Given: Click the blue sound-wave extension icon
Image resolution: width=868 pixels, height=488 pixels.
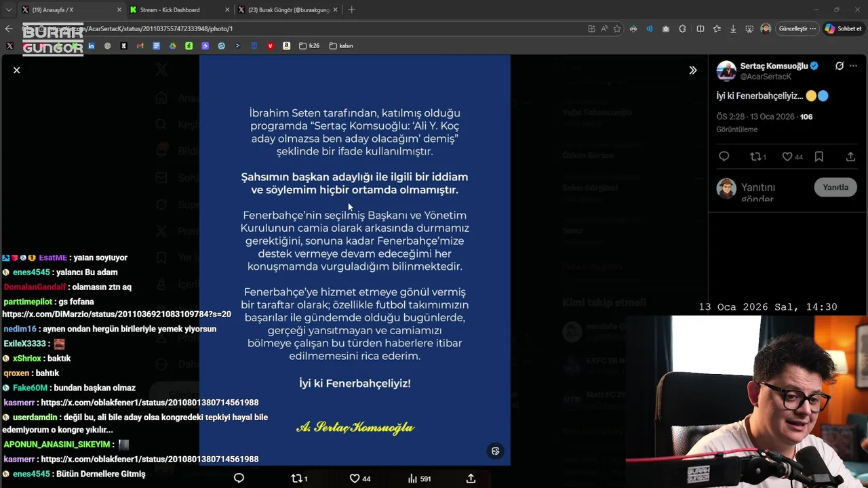Looking at the screenshot, I should 649,28.
